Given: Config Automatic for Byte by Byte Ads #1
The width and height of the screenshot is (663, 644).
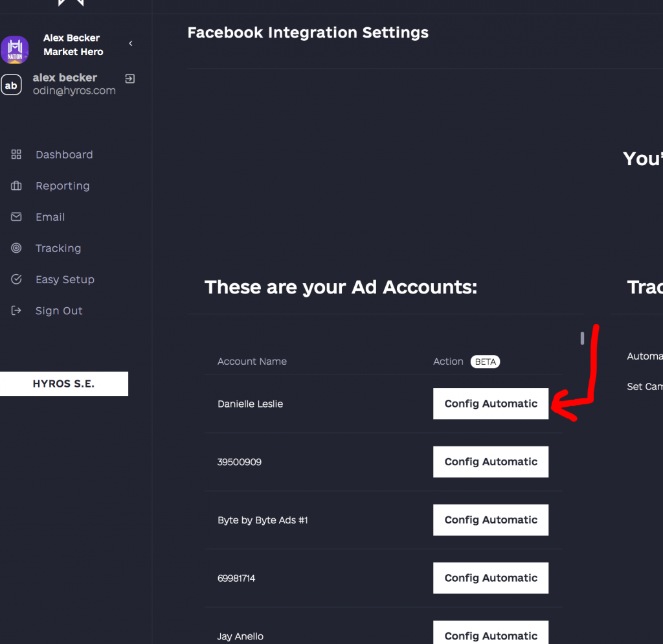Looking at the screenshot, I should click(x=491, y=520).
